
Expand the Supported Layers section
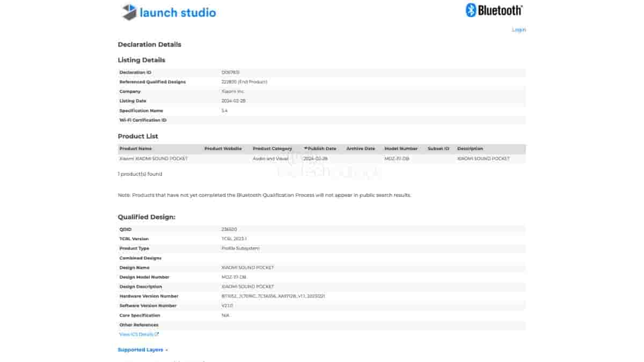(141, 350)
